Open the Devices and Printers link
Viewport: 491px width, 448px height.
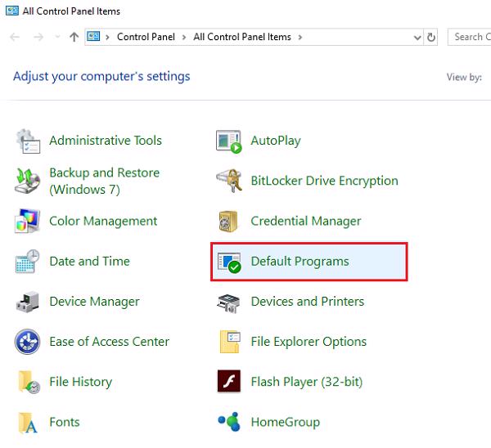point(308,302)
